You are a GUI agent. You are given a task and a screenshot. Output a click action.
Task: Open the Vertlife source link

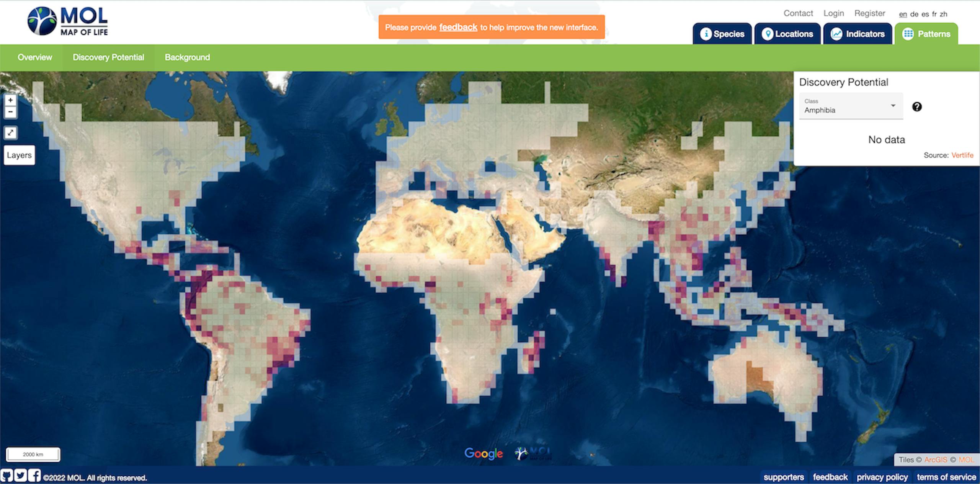click(x=962, y=155)
